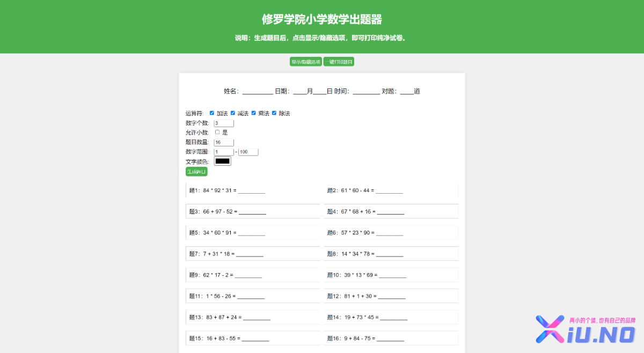
Task: Disable the 乘法 operator checkbox
Action: pyautogui.click(x=254, y=113)
